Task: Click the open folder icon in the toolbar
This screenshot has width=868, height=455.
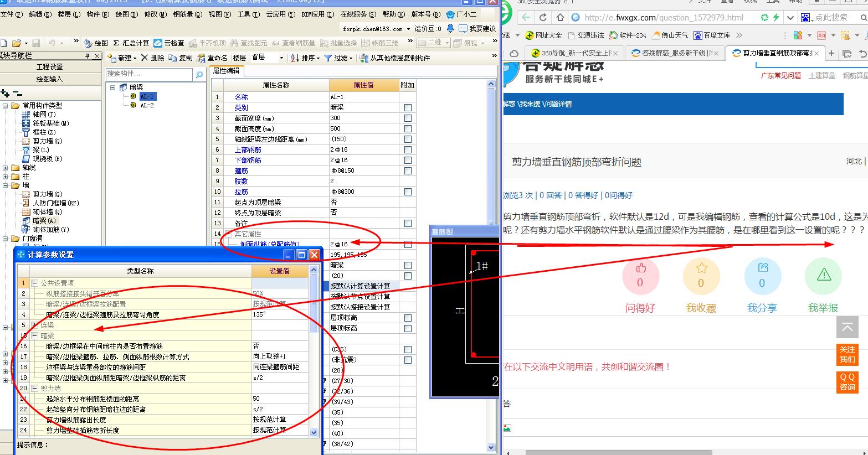Action: [16, 43]
